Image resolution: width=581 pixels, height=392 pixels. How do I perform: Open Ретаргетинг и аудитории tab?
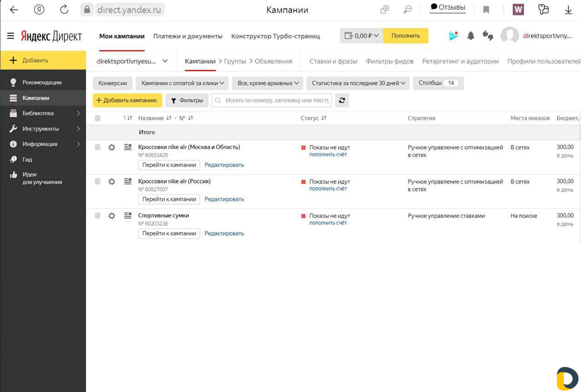click(x=460, y=61)
